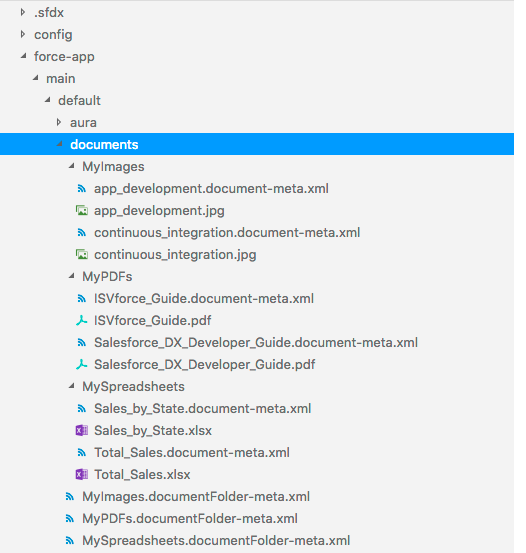
Task: Click PDF icon of ISVforce_Guide.pdf
Action: point(81,320)
